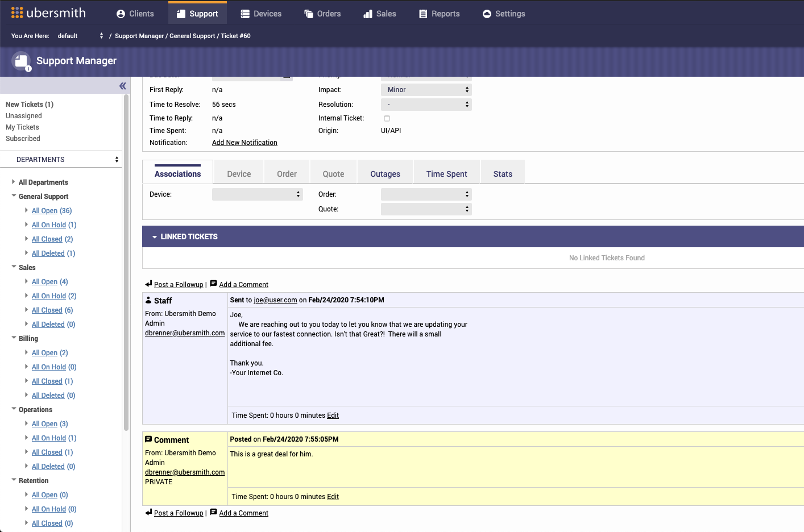Click the joe@user.com email link
804x532 pixels.
[275, 300]
